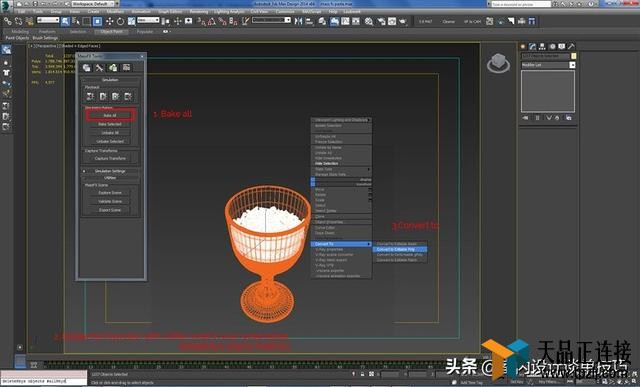This screenshot has width=640, height=387.
Task: Open the Select by Name dialog icon
Action: 76,21
